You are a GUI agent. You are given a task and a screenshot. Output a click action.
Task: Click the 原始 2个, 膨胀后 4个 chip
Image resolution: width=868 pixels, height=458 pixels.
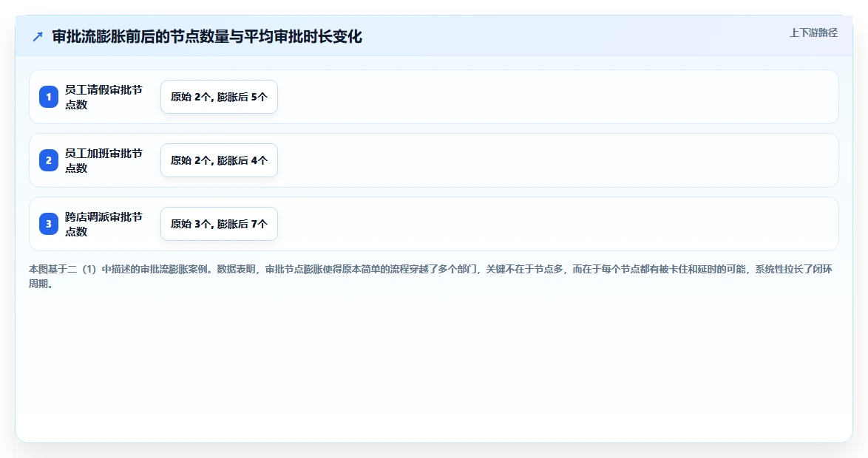pyautogui.click(x=219, y=160)
